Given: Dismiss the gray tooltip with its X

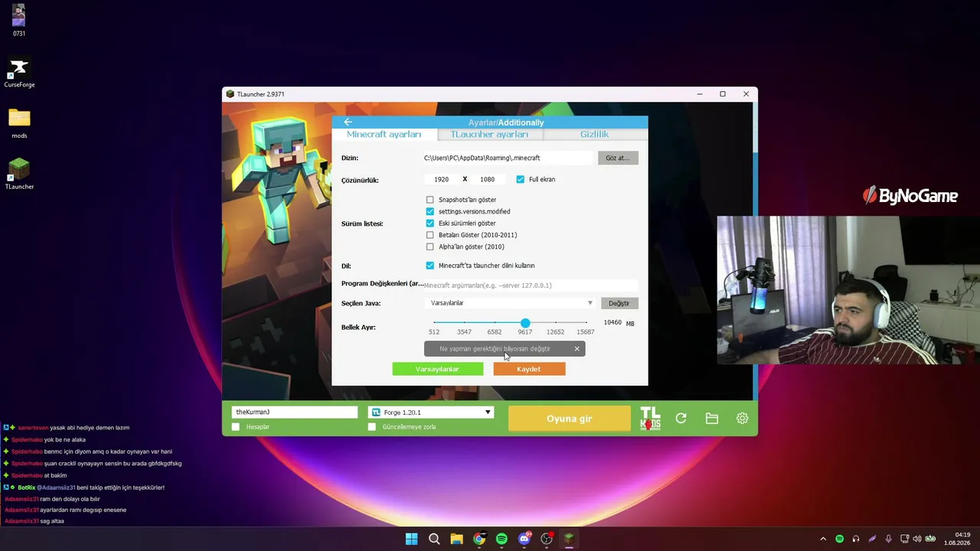Looking at the screenshot, I should (577, 349).
